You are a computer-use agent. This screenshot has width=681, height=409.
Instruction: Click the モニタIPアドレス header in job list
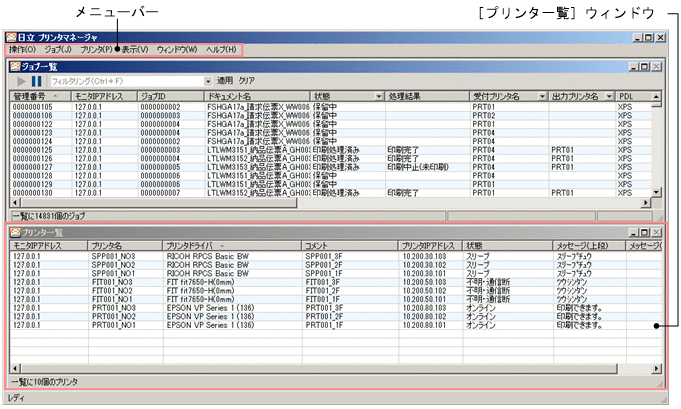104,96
